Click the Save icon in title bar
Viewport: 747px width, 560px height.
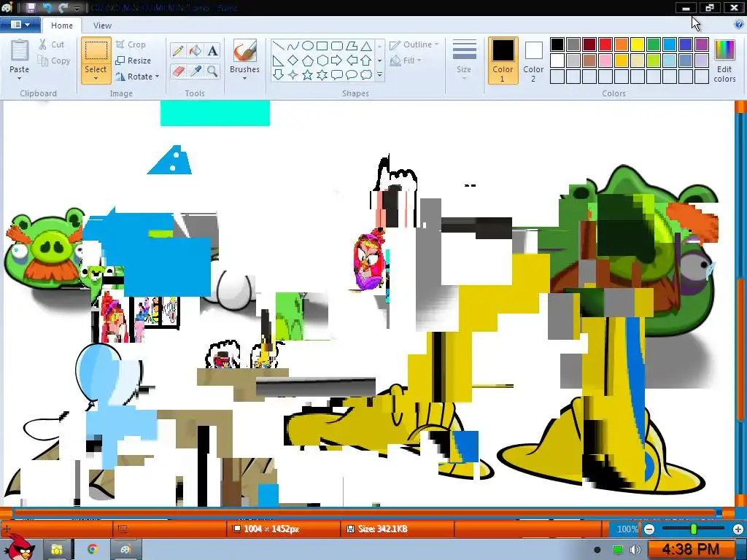(x=31, y=7)
